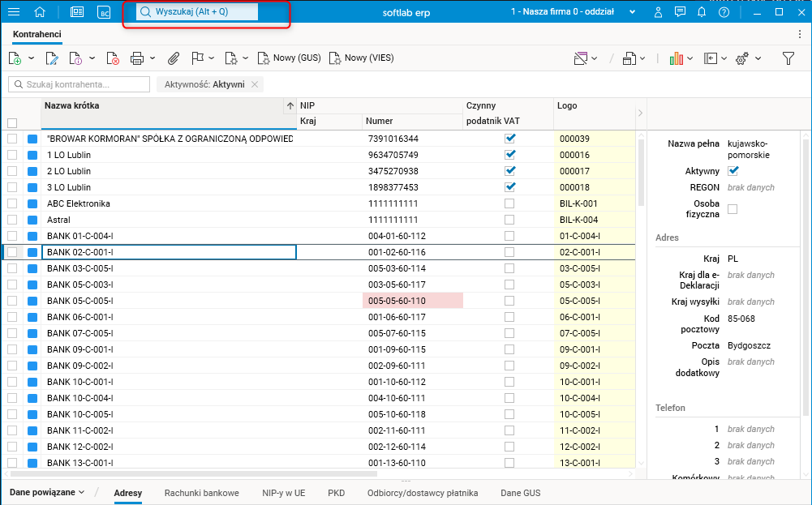The width and height of the screenshot is (812, 505).
Task: Switch to the Rachunki bankowe tab
Action: click(x=201, y=493)
